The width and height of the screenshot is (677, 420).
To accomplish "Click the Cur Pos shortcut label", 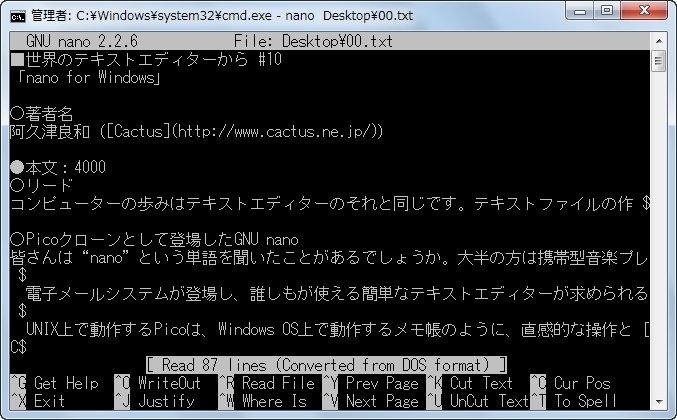I will coord(582,383).
